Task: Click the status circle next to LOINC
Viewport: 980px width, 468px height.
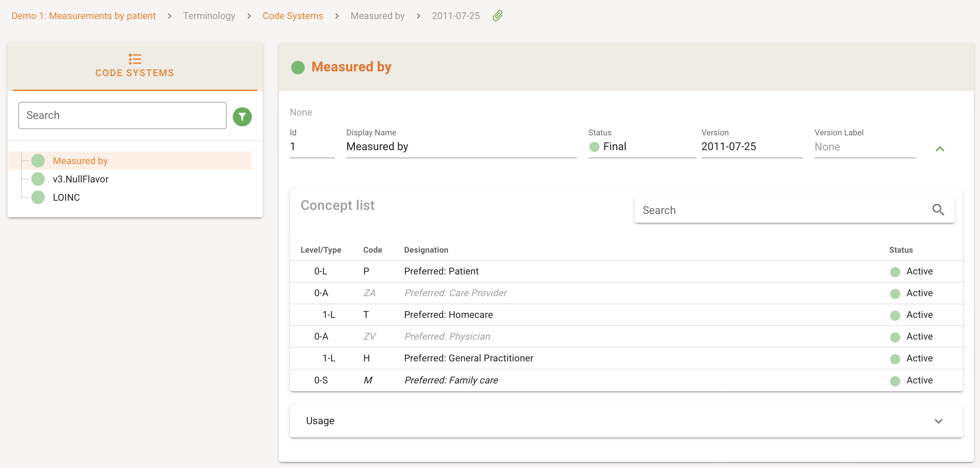Action: [x=38, y=197]
